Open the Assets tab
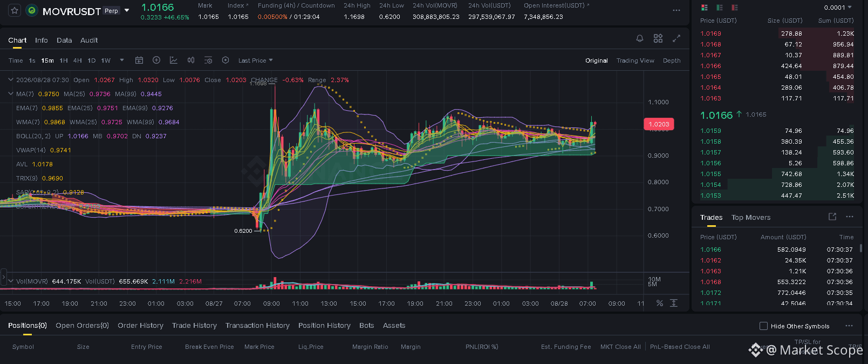Viewport: 868px width, 364px height. pyautogui.click(x=394, y=325)
